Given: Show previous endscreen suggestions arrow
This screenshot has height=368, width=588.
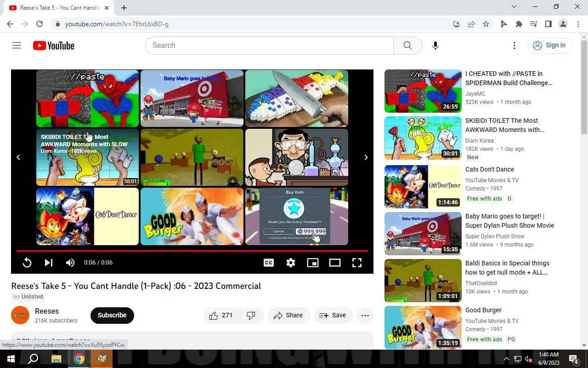Looking at the screenshot, I should pyautogui.click(x=18, y=157).
